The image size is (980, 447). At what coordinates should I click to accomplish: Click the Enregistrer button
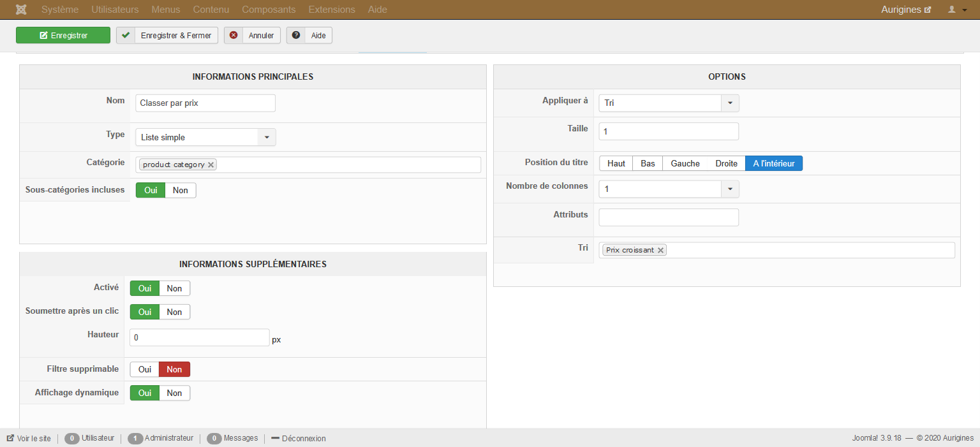coord(63,35)
